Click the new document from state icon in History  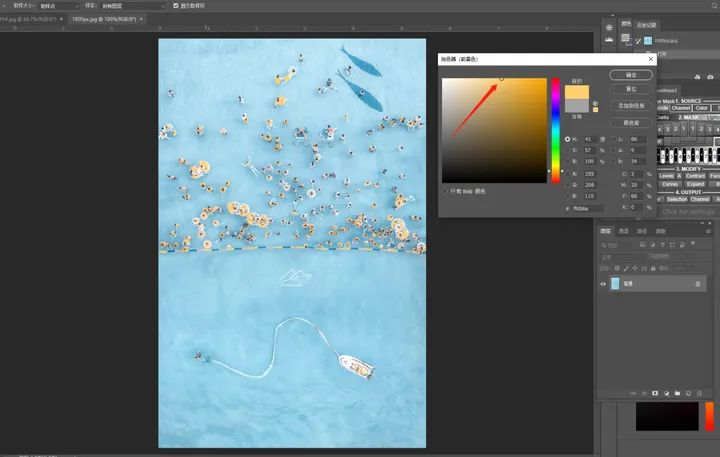698,77
